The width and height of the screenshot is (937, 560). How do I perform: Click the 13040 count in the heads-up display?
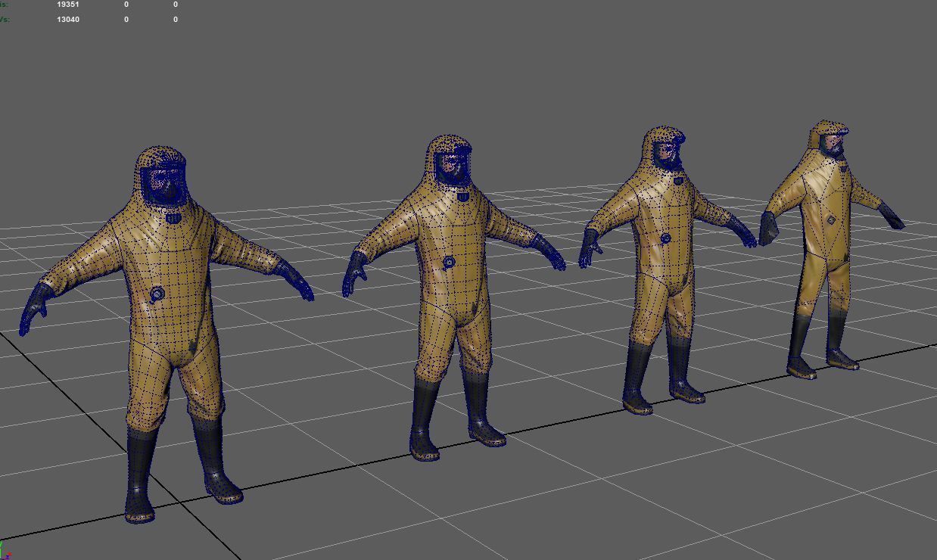point(68,19)
